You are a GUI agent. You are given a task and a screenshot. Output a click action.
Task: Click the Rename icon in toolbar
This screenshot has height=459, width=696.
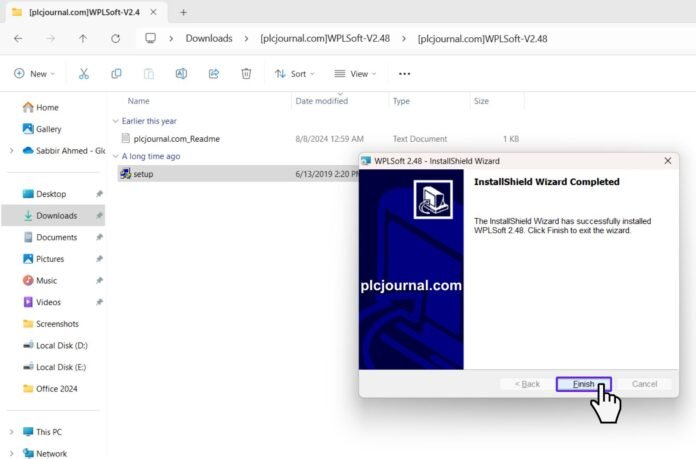[x=181, y=74]
